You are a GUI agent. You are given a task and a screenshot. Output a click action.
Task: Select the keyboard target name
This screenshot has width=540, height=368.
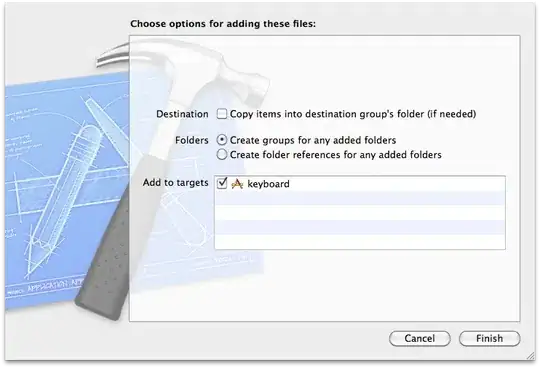coord(268,184)
